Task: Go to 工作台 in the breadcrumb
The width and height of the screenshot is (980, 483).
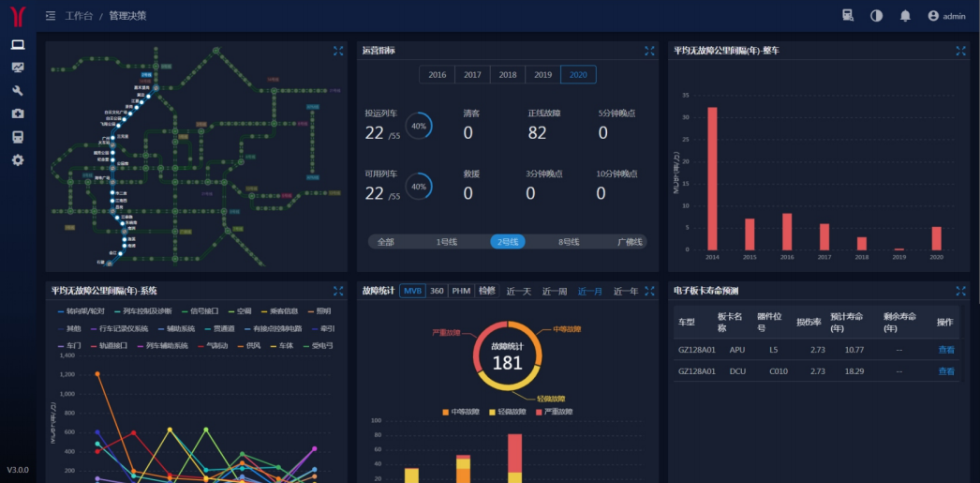Action: click(x=78, y=16)
